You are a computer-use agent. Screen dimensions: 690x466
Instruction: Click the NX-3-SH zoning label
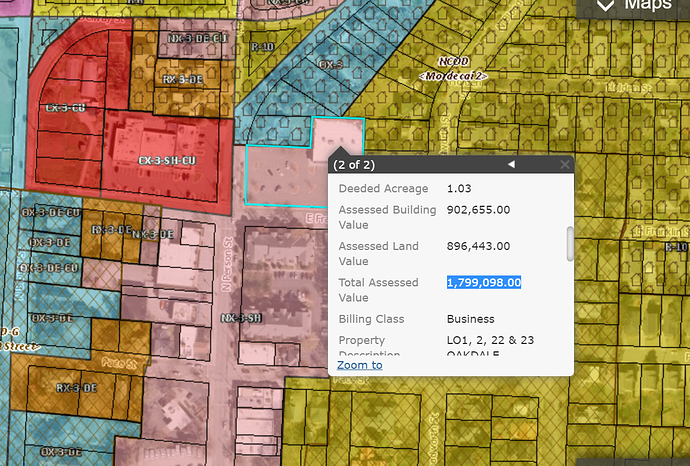241,318
